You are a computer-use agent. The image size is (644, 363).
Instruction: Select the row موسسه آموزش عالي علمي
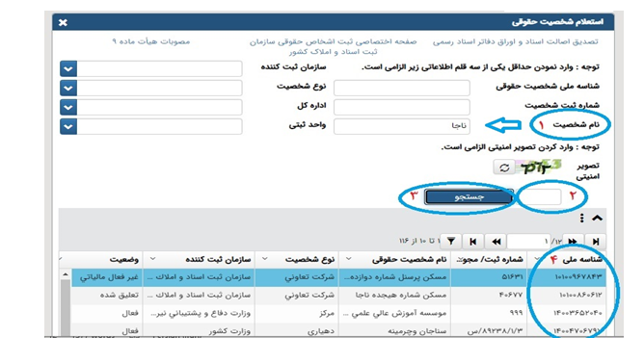click(x=338, y=313)
